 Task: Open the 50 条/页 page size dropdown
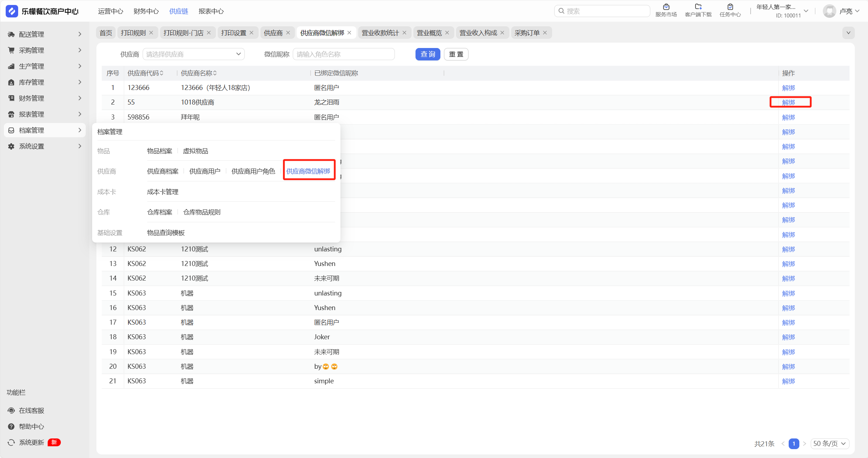click(830, 443)
